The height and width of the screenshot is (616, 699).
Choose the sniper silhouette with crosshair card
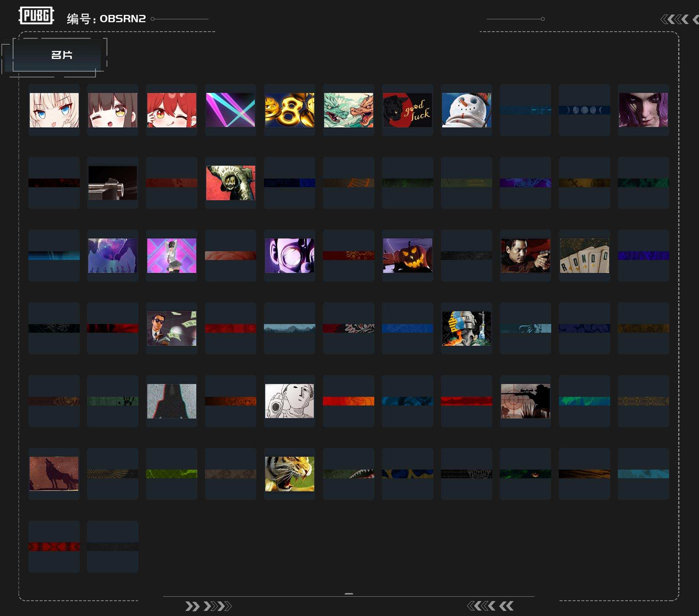click(526, 401)
